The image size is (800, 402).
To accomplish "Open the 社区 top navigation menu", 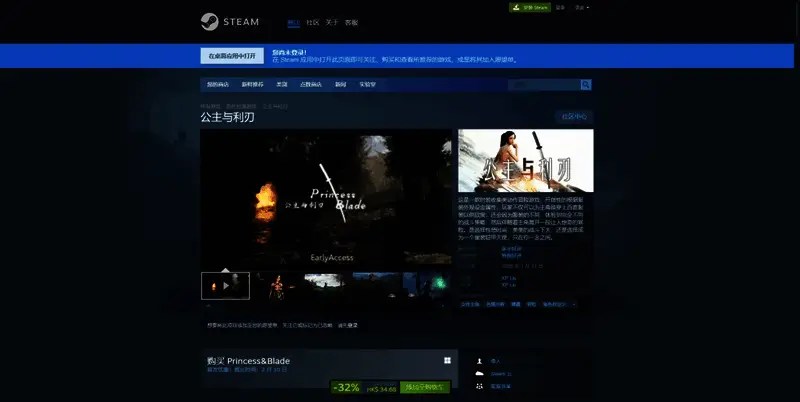I will (312, 22).
